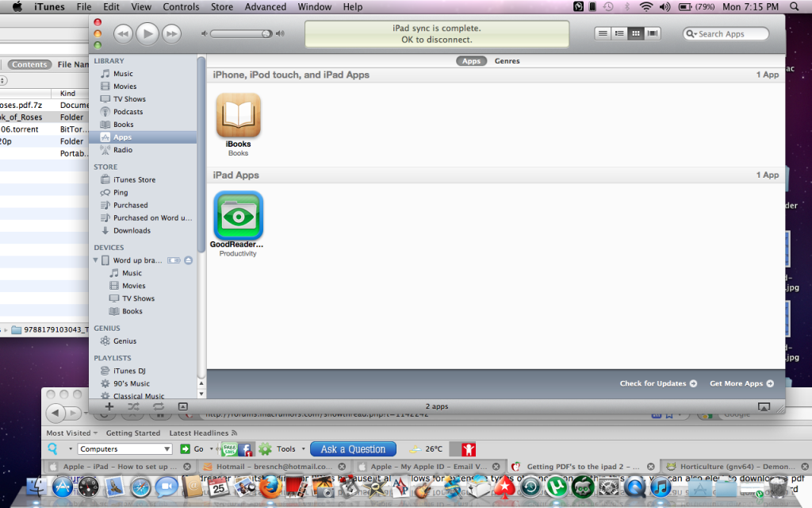Open Getting Started bookmark
This screenshot has width=812, height=508.
coord(133,433)
